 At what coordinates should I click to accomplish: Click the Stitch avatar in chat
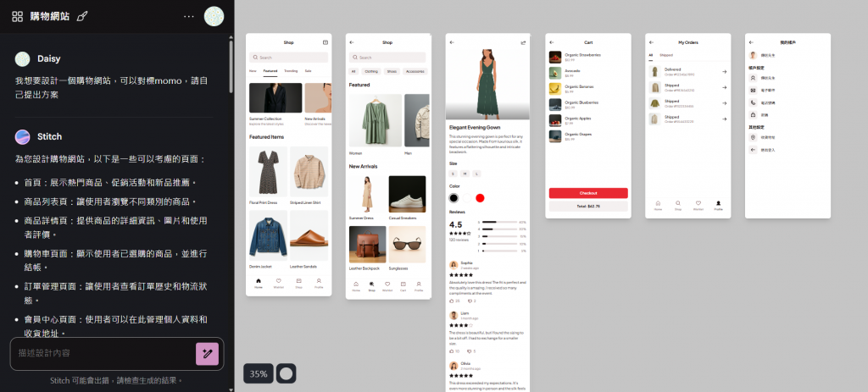pyautogui.click(x=22, y=136)
